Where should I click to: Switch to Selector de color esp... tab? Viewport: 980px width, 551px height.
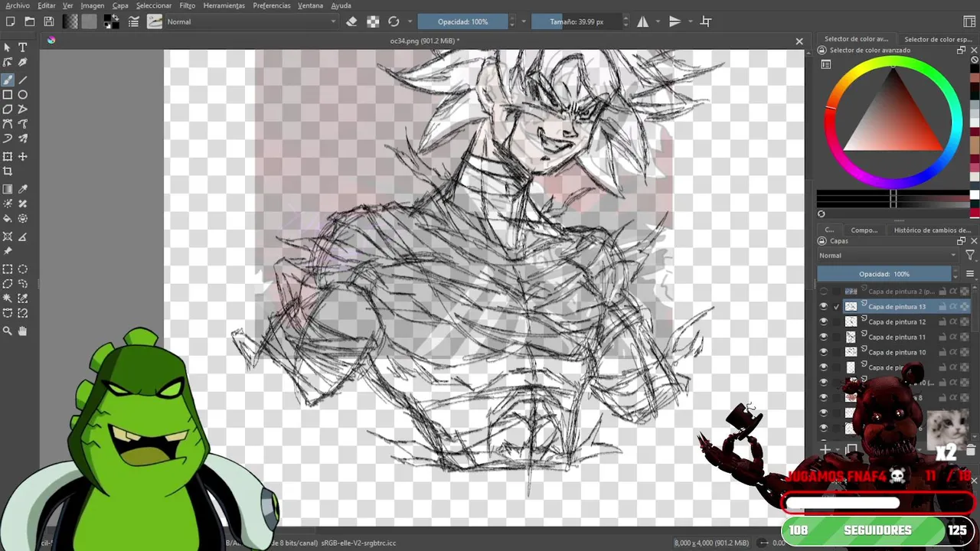click(938, 39)
